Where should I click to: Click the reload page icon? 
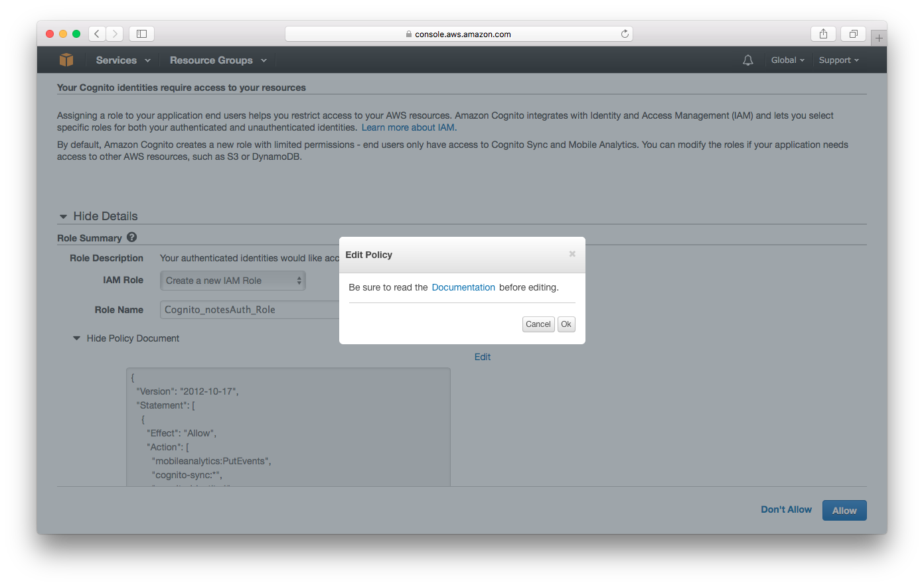click(x=625, y=34)
